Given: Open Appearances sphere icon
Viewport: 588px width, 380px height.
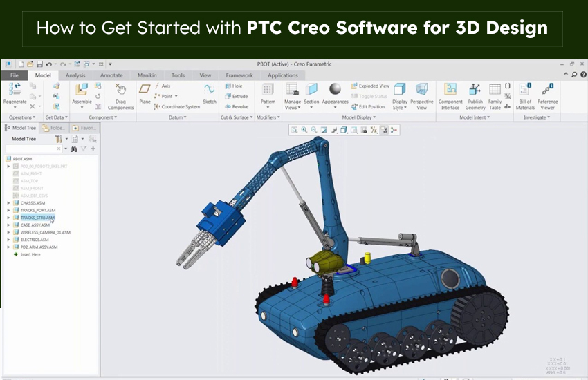Looking at the screenshot, I should click(335, 90).
